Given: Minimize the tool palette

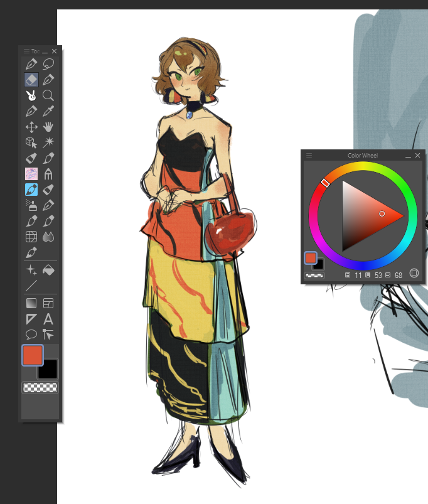Looking at the screenshot, I should 45,51.
